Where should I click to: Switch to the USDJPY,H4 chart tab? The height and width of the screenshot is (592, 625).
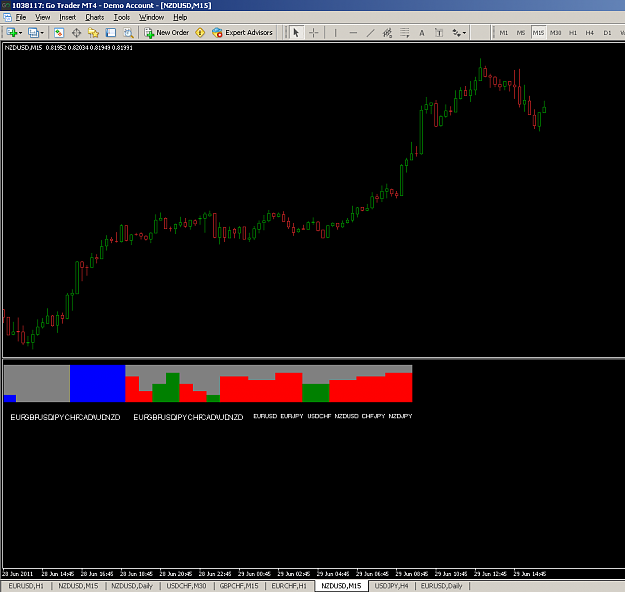(391, 586)
